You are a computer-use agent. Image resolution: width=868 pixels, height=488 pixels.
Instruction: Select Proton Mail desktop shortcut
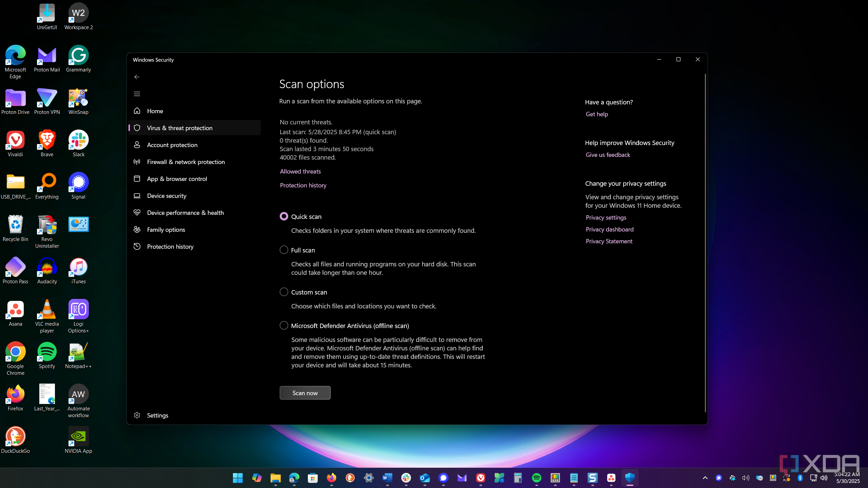pos(47,59)
